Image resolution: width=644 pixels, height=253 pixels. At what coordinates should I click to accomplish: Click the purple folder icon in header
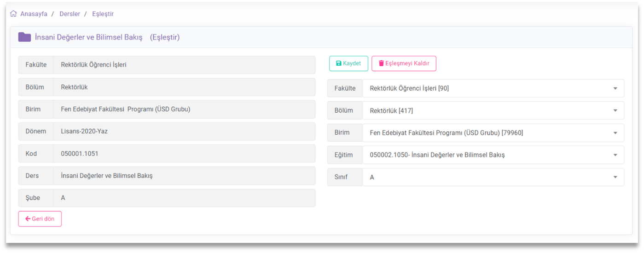tap(24, 37)
